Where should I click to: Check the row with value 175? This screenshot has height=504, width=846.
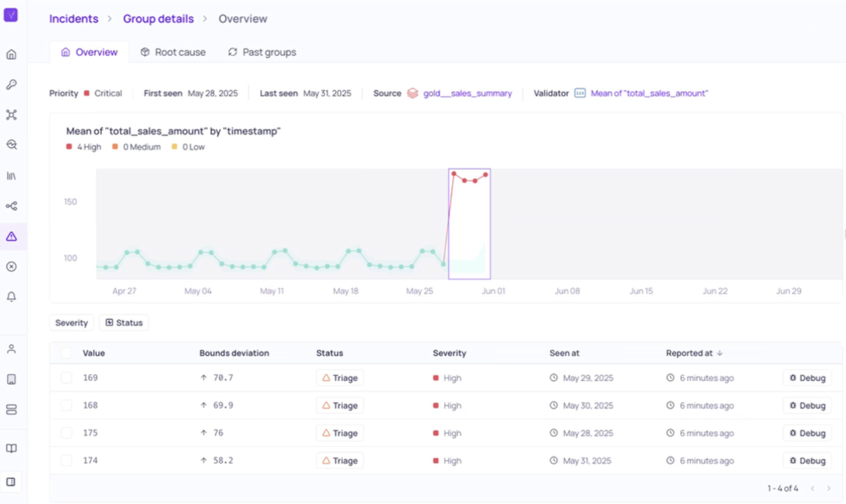(66, 433)
